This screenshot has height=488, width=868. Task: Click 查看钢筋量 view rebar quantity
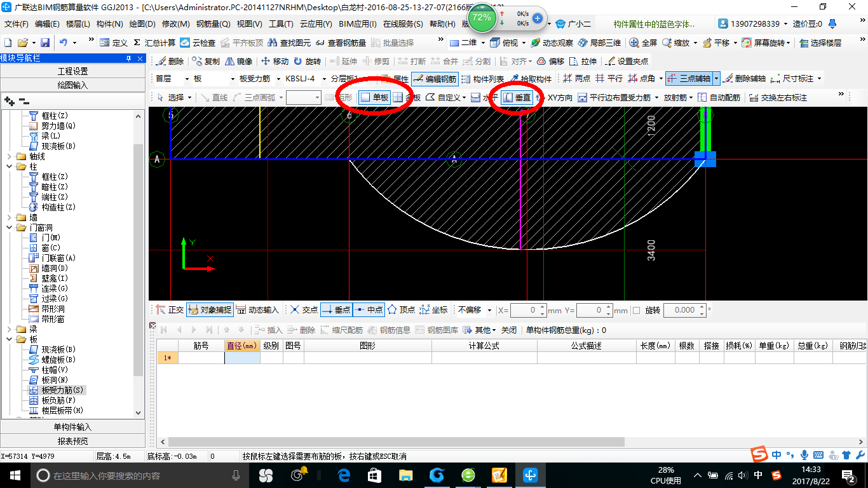(x=341, y=43)
